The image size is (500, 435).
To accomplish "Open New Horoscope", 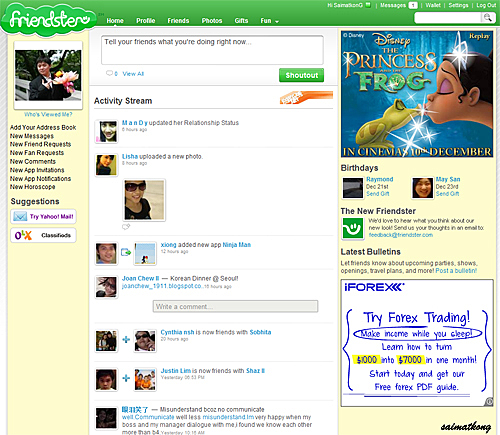I will click(x=33, y=187).
